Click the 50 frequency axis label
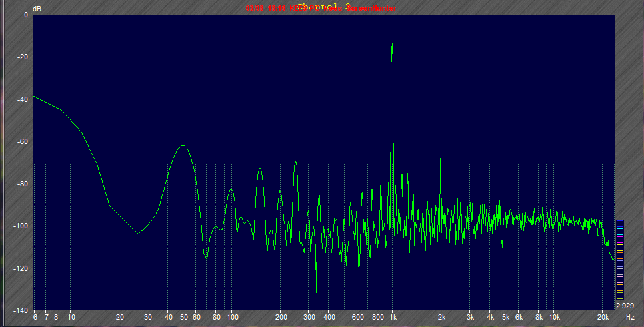This screenshot has height=327, width=644. coord(184,317)
